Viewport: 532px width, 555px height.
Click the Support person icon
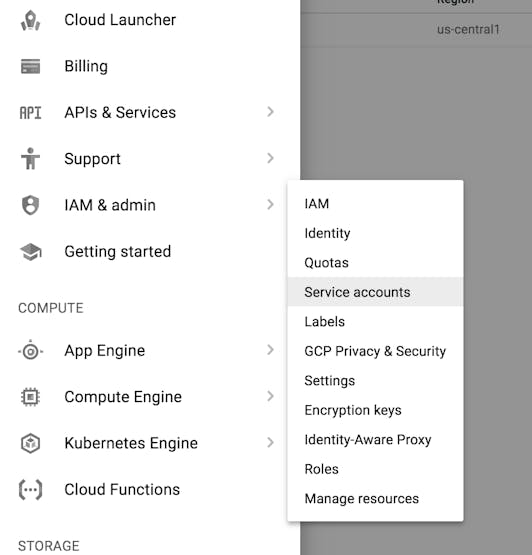[30, 159]
